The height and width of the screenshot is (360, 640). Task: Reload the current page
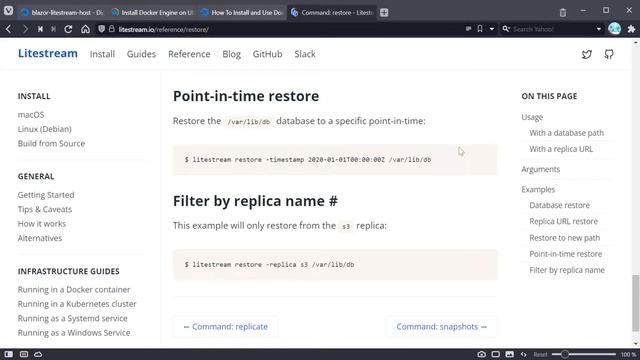click(68, 29)
